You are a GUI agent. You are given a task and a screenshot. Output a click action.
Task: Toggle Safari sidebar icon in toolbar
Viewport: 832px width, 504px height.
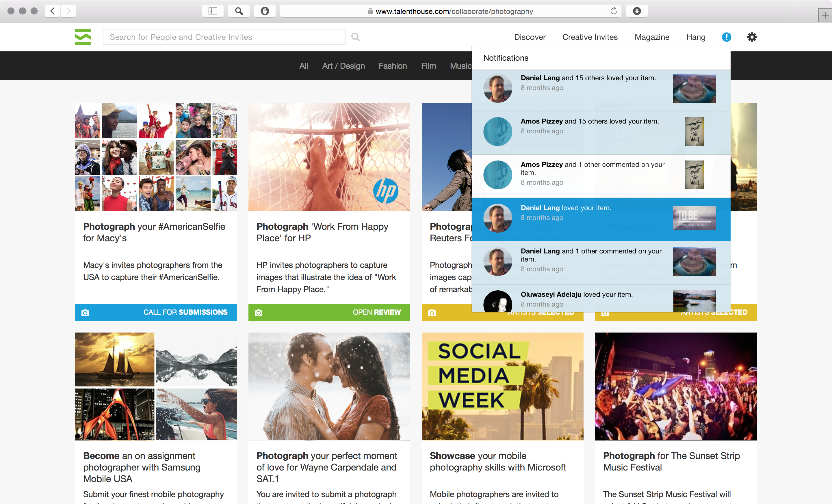pyautogui.click(x=213, y=11)
